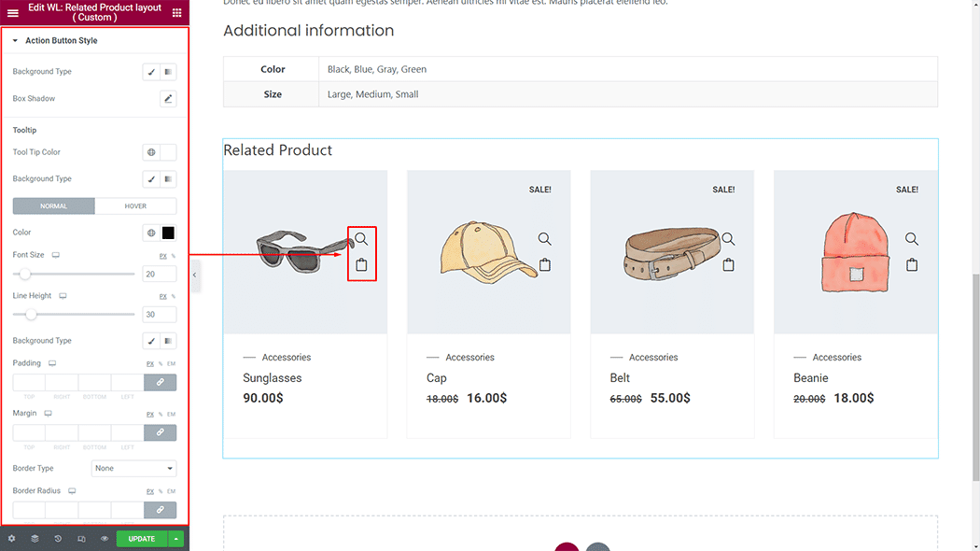
Task: Open the widgets grid panel
Action: 177,13
